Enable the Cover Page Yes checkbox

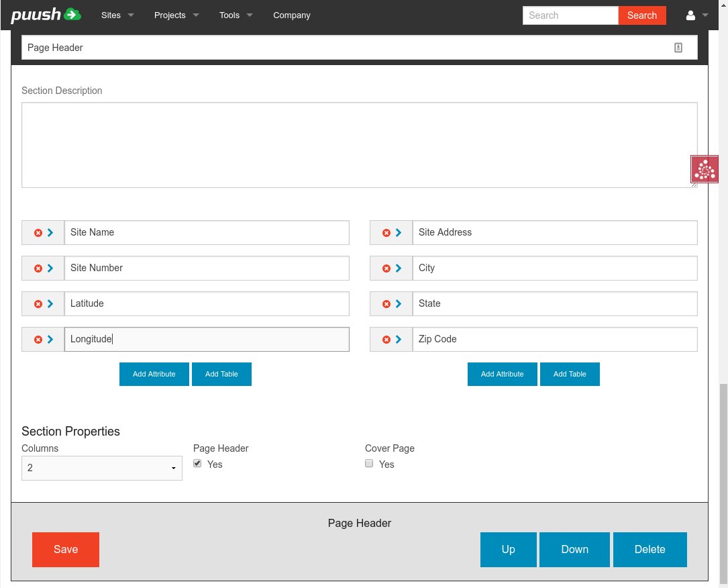pyautogui.click(x=369, y=464)
